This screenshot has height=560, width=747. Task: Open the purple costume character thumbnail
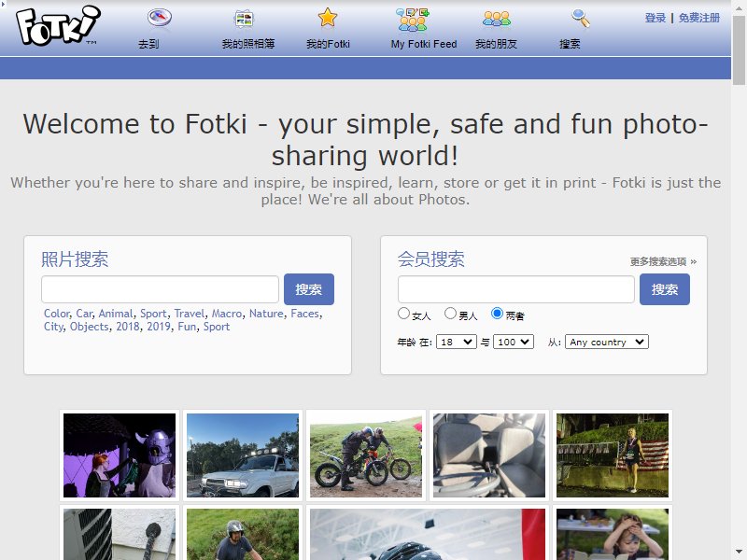tap(120, 455)
